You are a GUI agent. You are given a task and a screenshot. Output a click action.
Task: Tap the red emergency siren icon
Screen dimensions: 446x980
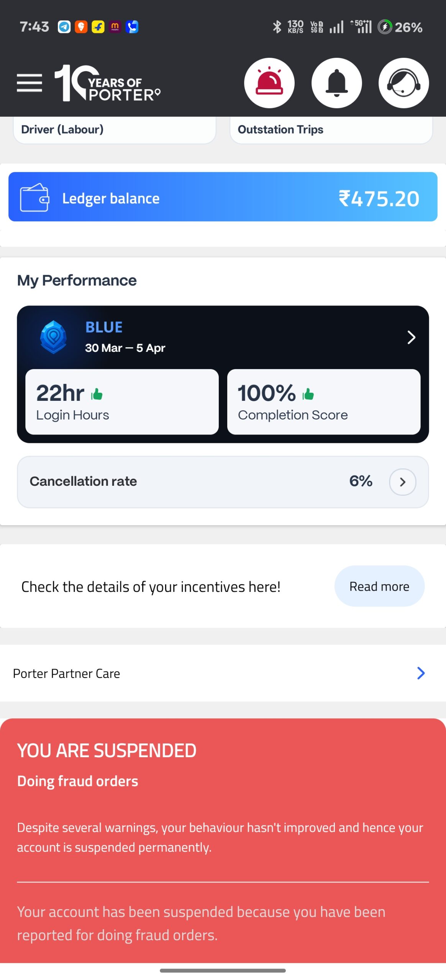pyautogui.click(x=269, y=83)
